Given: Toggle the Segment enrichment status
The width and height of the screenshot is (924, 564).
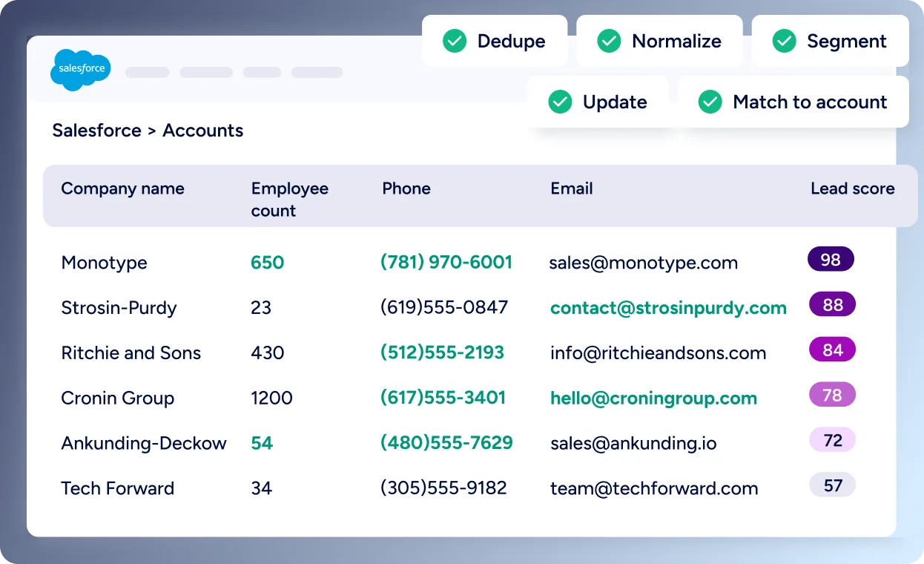Looking at the screenshot, I should click(x=828, y=42).
